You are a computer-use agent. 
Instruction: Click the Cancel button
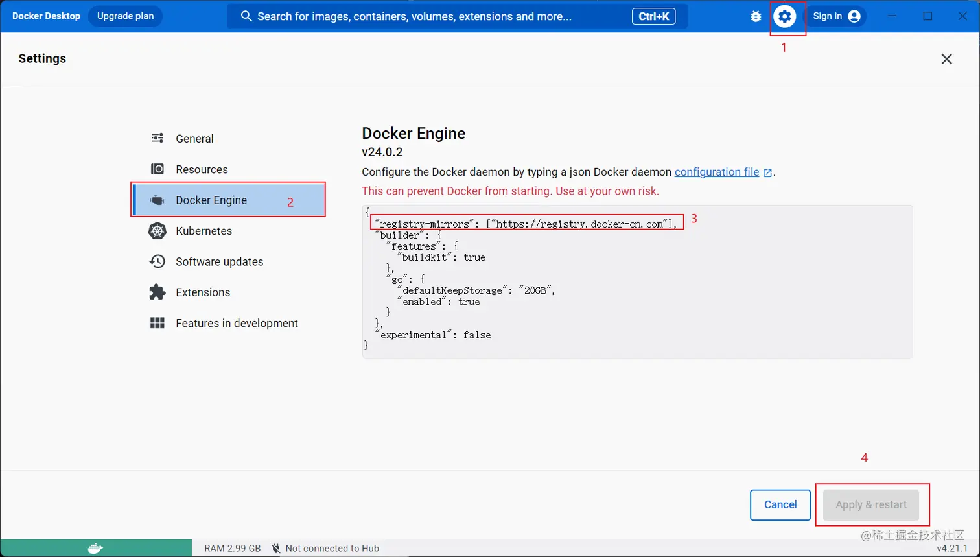click(780, 504)
